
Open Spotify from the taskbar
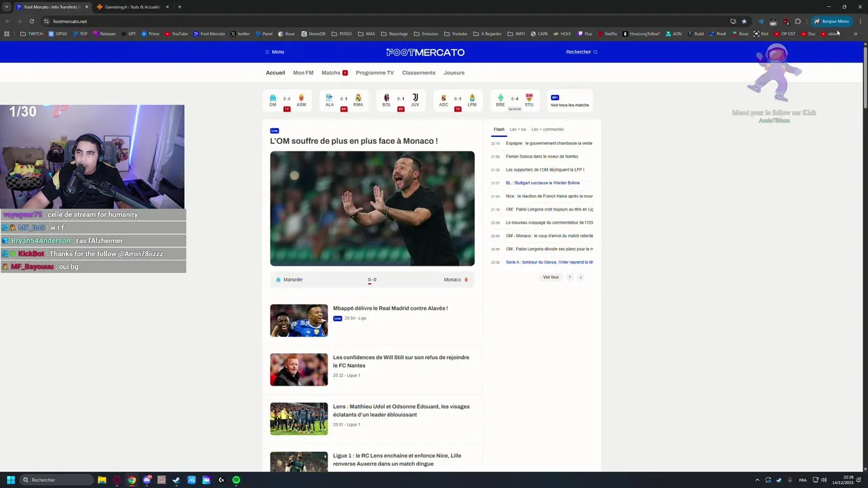pyautogui.click(x=236, y=480)
